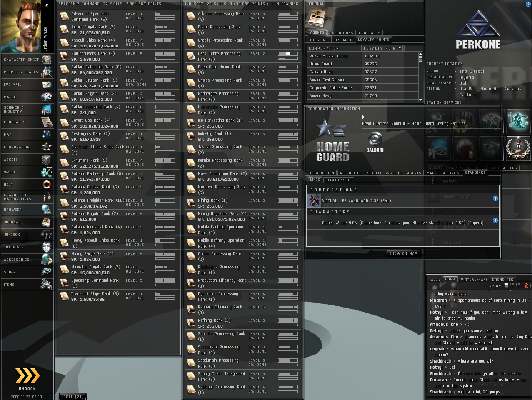Show info for Virtual Life Vanguard standing
This screenshot has width=532, height=400.
click(x=495, y=198)
